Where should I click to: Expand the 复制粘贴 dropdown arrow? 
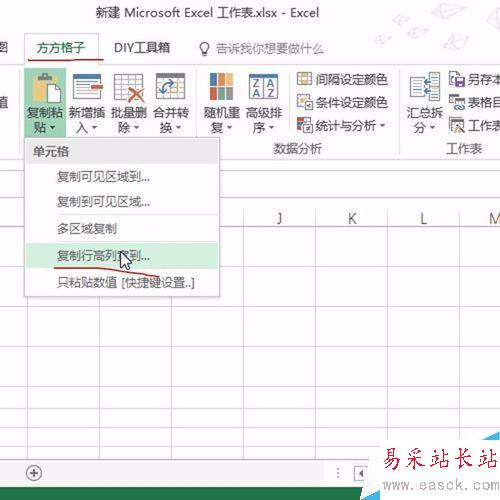point(53,128)
